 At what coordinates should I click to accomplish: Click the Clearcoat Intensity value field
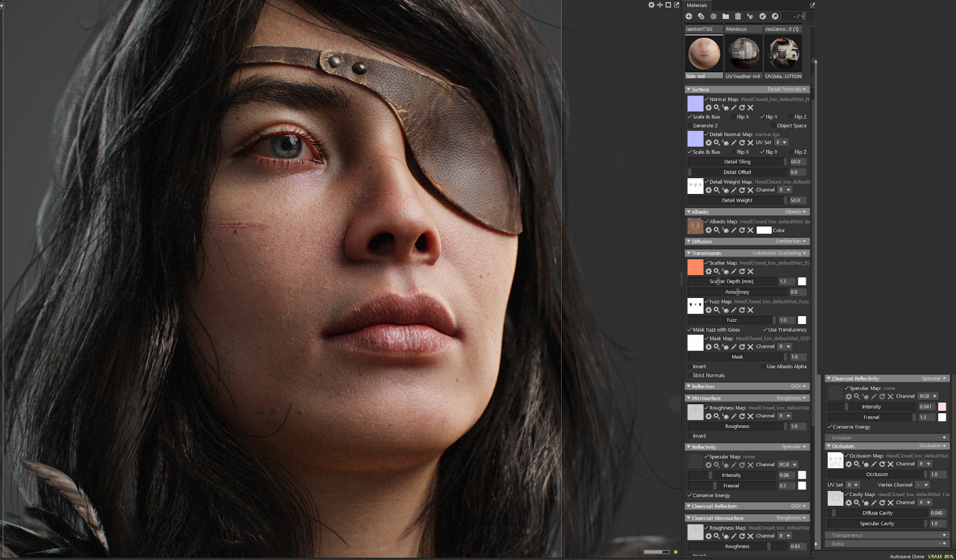(927, 407)
